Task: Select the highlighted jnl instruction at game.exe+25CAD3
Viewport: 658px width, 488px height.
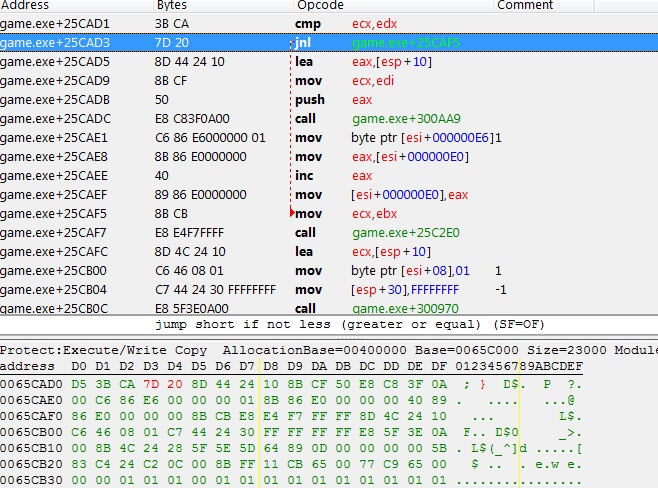Action: pos(329,42)
